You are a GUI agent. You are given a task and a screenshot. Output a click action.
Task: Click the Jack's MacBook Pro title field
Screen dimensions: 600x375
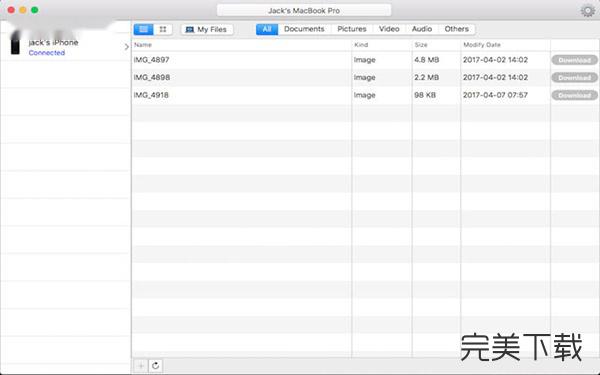[304, 11]
